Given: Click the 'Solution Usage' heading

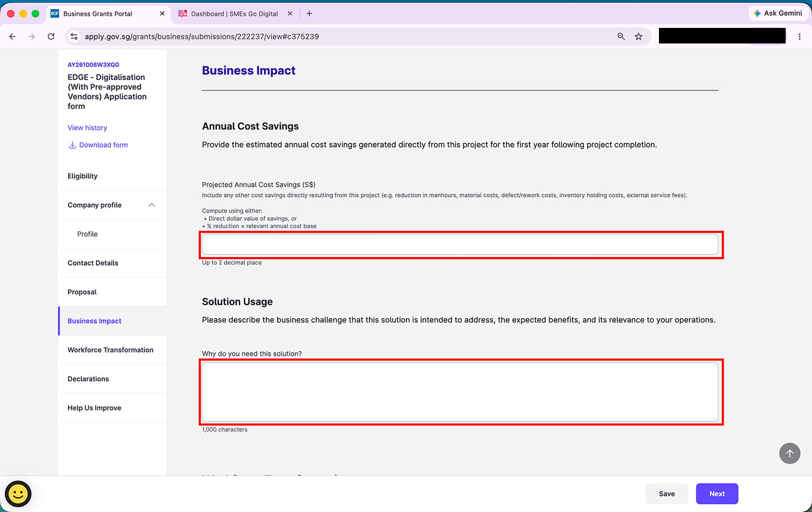Looking at the screenshot, I should [237, 302].
